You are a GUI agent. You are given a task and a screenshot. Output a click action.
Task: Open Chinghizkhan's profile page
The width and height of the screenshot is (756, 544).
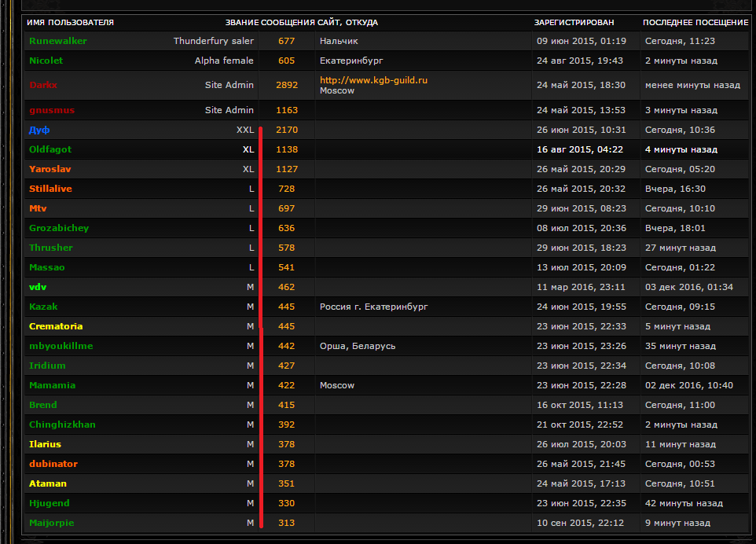pos(62,425)
